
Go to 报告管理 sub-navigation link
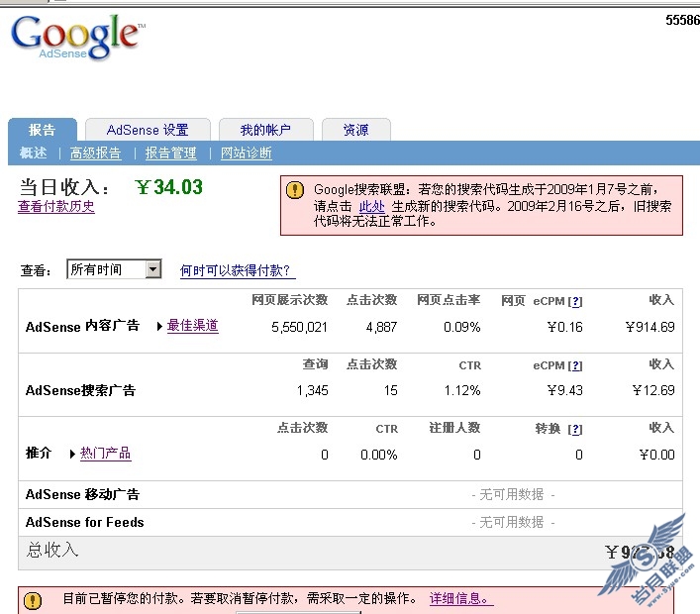pyautogui.click(x=170, y=153)
